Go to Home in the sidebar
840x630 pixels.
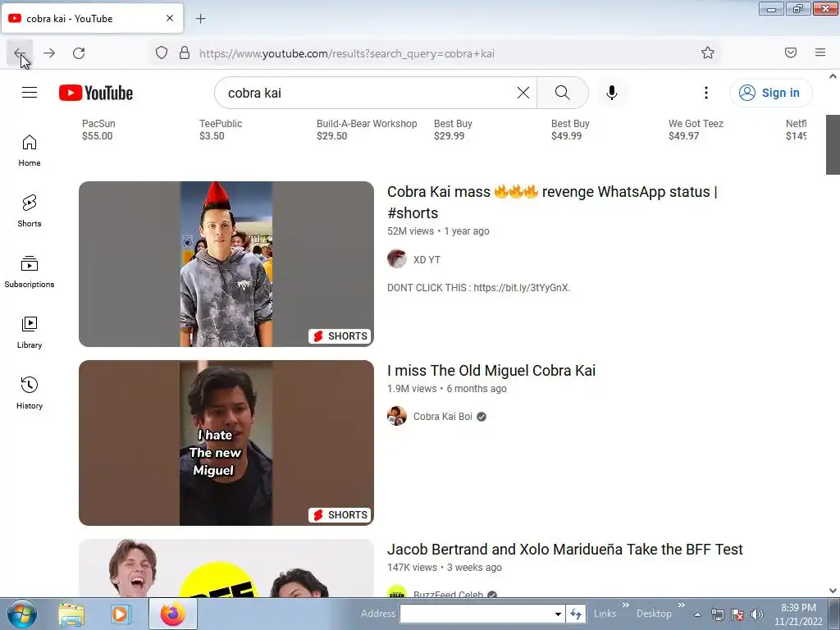(30, 151)
